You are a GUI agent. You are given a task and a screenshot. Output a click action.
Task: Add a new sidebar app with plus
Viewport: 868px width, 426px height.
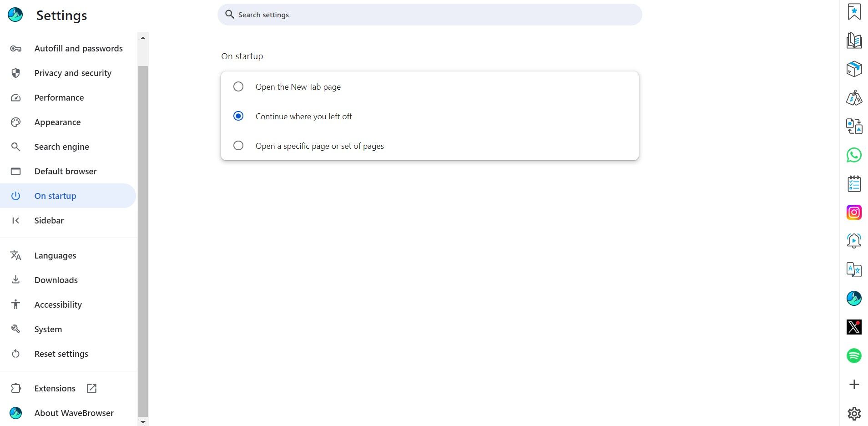[854, 384]
